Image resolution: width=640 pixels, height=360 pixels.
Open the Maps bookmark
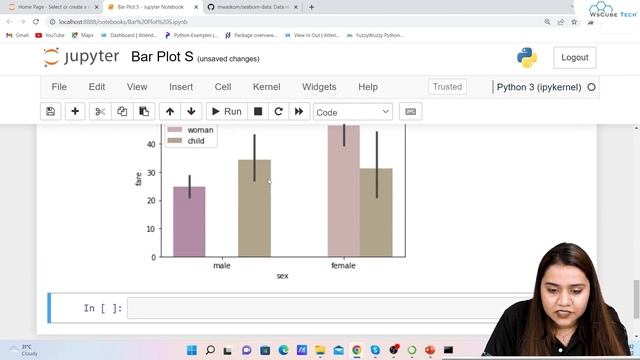(82, 35)
